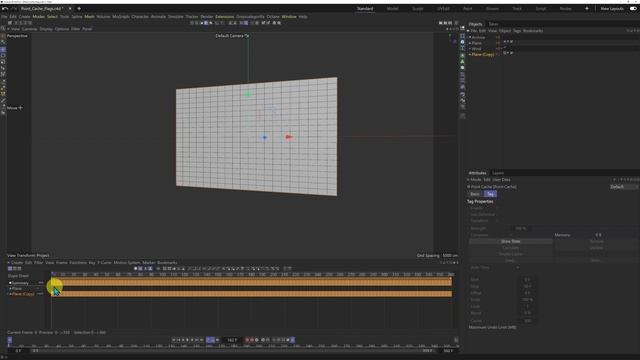Click the Dope Sheet mode icon in timeline
This screenshot has width=640, height=360.
point(10,269)
